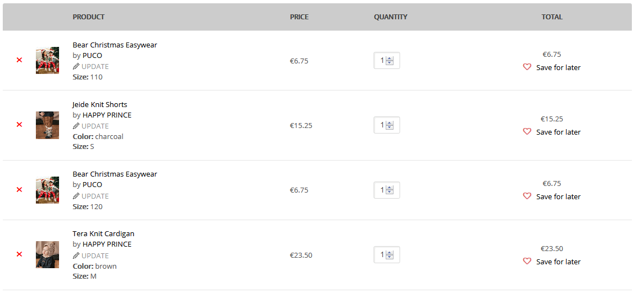Open HAPPY PRINCE brand link under Jeide Shorts
This screenshot has height=293, width=644.
[x=107, y=115]
